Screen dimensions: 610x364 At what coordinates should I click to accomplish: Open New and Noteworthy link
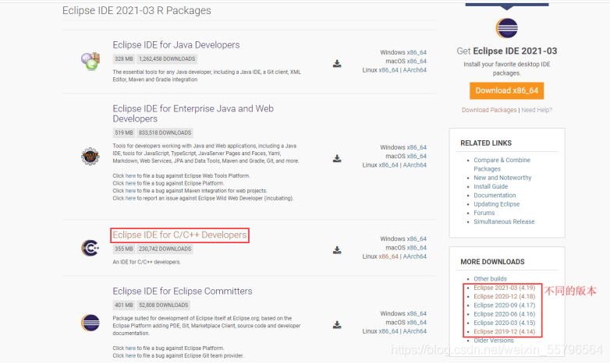click(502, 178)
